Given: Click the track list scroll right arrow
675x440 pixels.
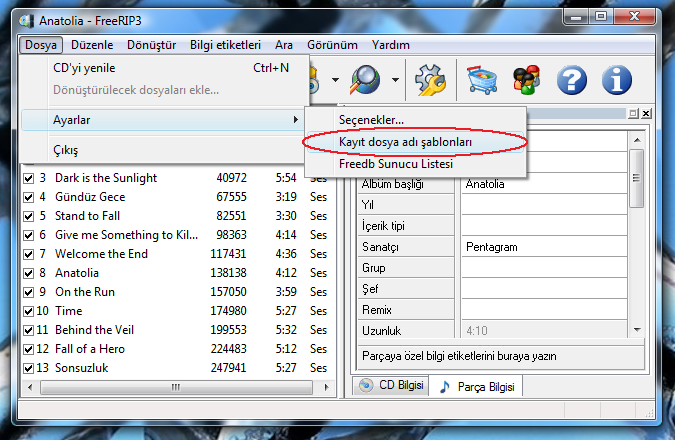Looking at the screenshot, I should [x=326, y=387].
